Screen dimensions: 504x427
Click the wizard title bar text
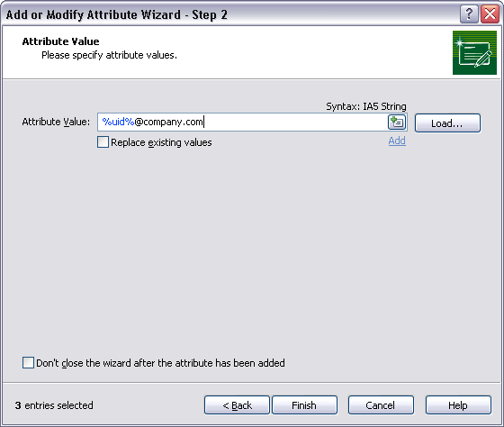pyautogui.click(x=117, y=14)
